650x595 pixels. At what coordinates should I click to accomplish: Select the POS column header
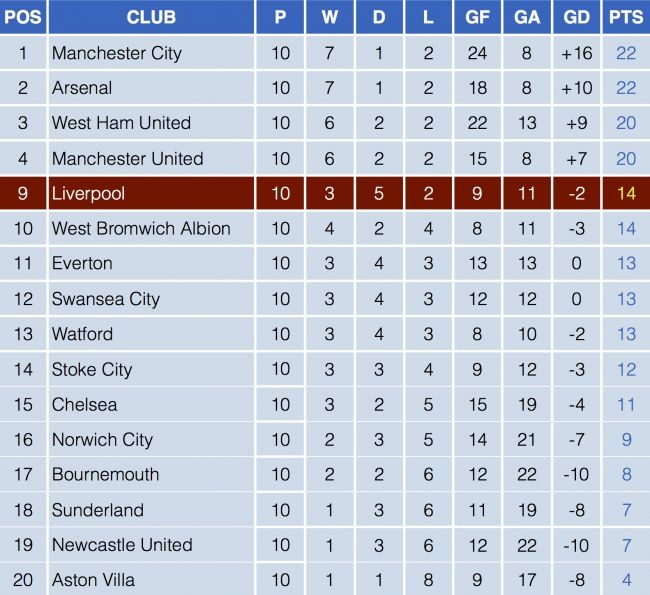click(x=23, y=17)
